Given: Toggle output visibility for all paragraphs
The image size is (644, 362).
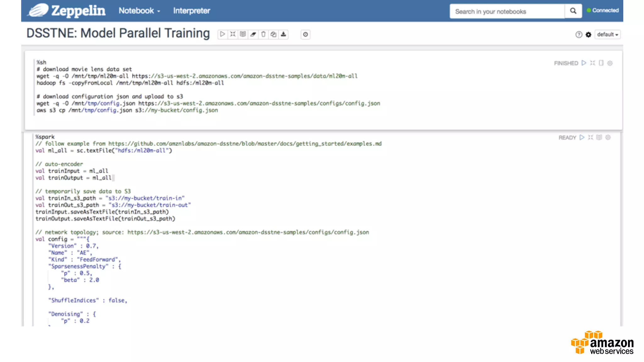Looking at the screenshot, I should [x=243, y=34].
